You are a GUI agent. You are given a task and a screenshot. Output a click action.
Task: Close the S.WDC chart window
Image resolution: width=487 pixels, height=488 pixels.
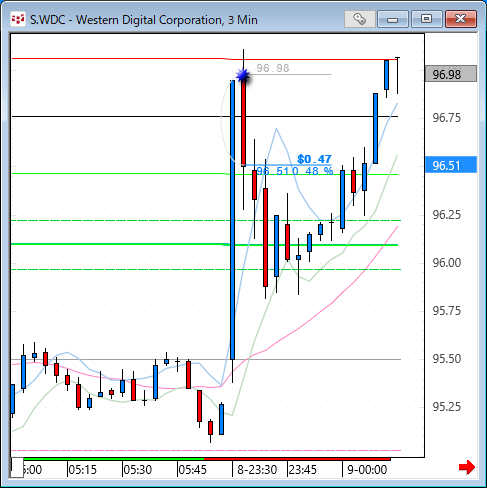click(x=461, y=19)
